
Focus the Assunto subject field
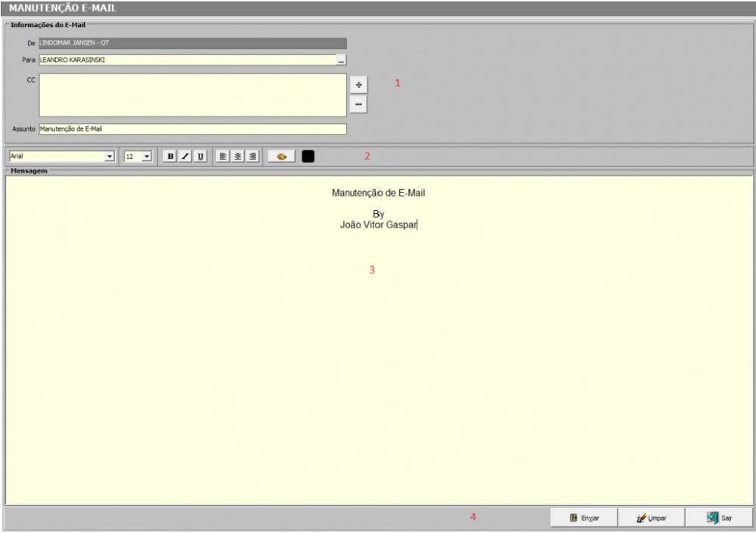click(193, 129)
